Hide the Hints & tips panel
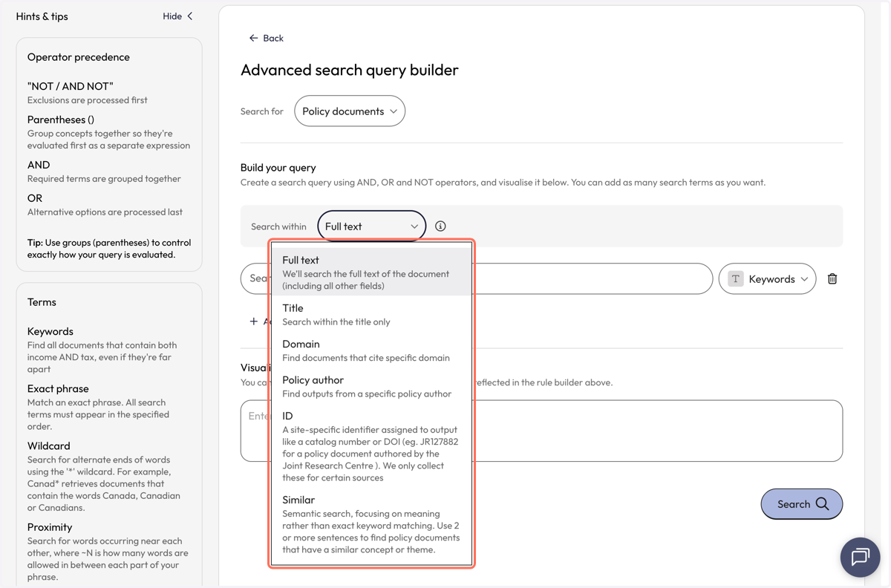Screen dimensions: 891x588 point(177,16)
